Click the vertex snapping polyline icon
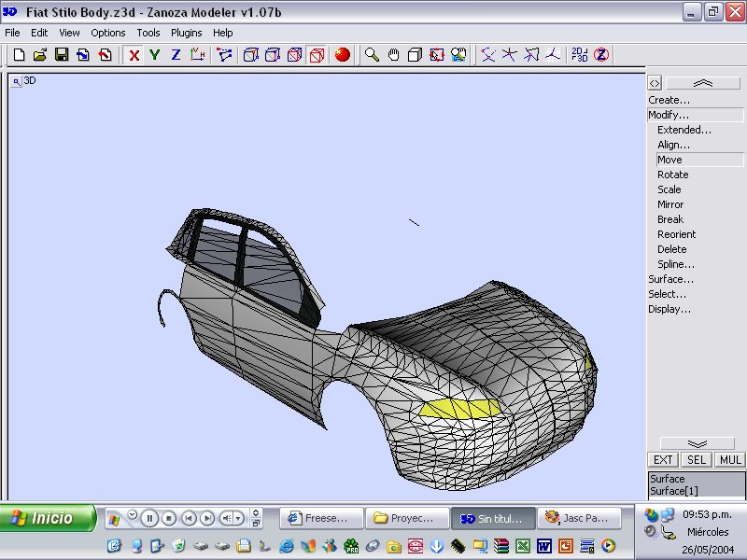Viewport: 747px width, 560px height. 224,55
